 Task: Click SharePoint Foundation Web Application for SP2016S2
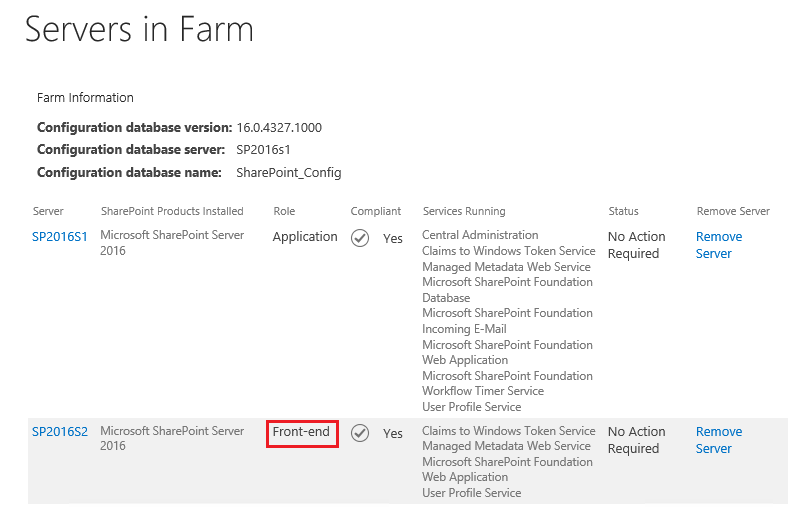coord(507,469)
